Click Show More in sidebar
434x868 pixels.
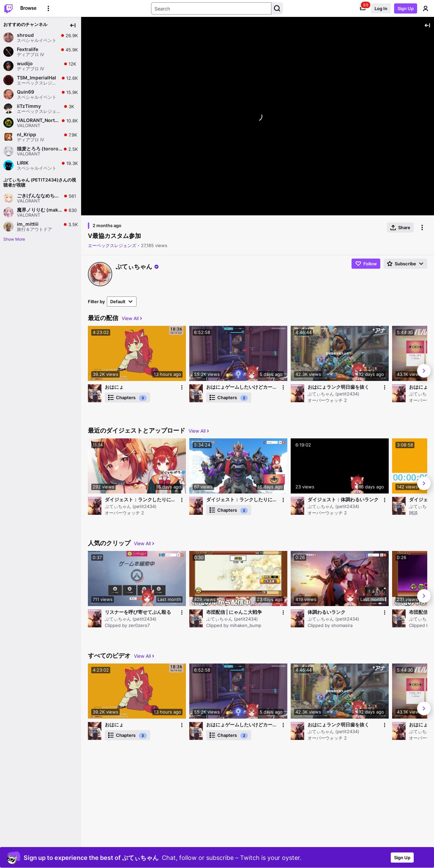click(14, 239)
